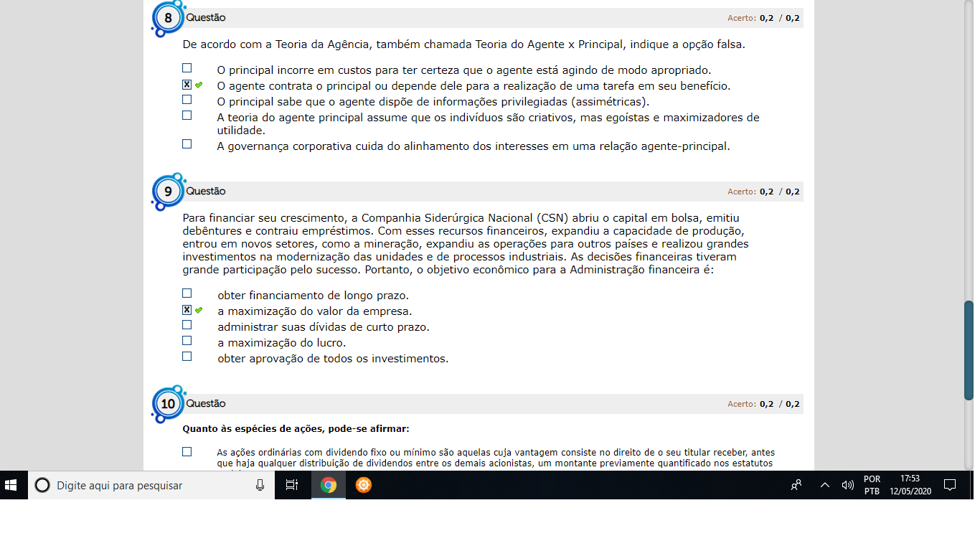Select 'obter financiamento de longo prazo' checkbox
The width and height of the screenshot is (980, 551).
tap(187, 293)
